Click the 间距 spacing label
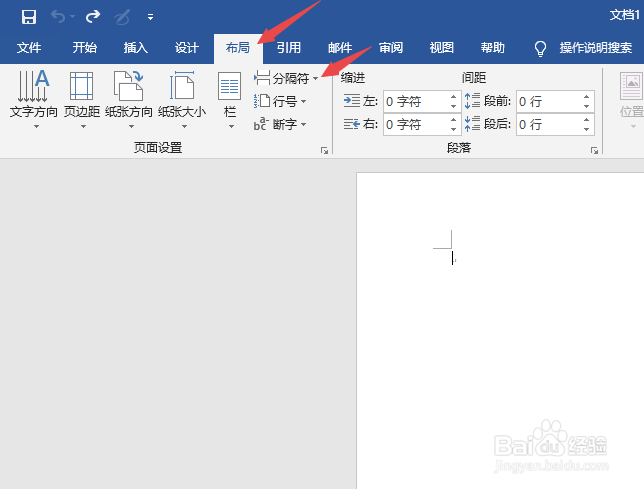Viewport: 644px width, 489px height. tap(474, 78)
